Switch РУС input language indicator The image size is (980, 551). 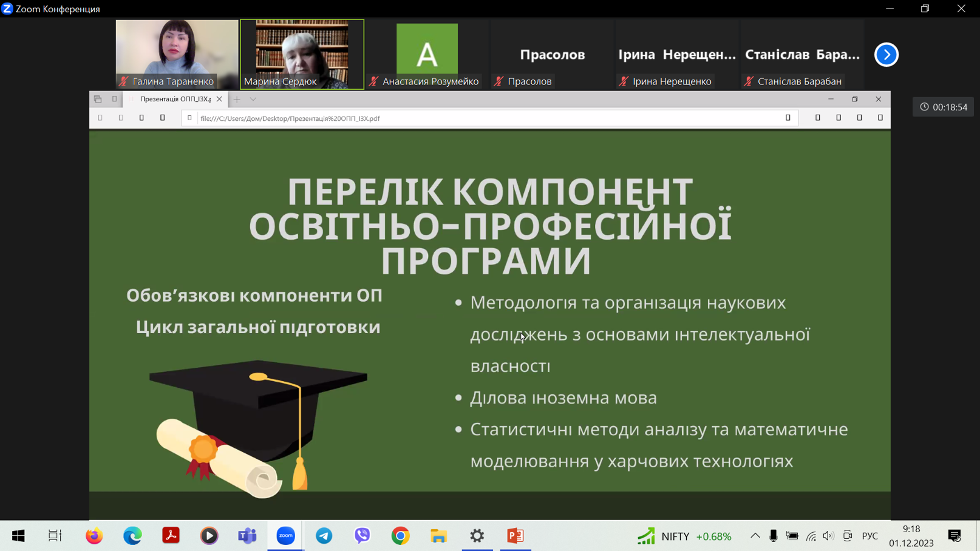coord(869,536)
